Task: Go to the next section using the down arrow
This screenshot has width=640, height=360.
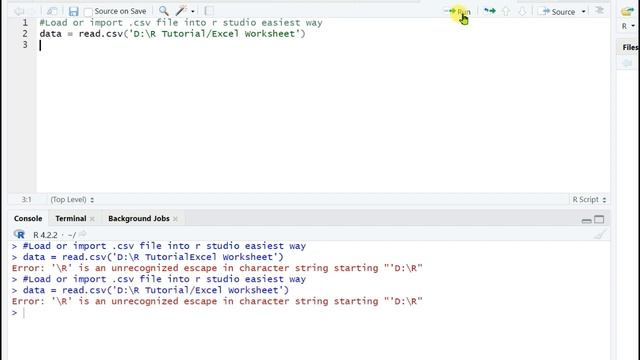Action: [522, 11]
